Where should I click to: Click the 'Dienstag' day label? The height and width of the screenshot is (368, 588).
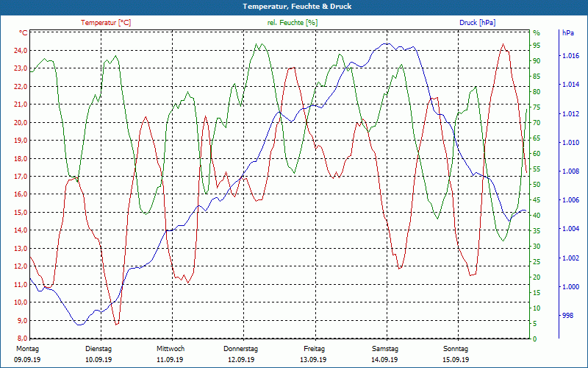[x=98, y=349]
